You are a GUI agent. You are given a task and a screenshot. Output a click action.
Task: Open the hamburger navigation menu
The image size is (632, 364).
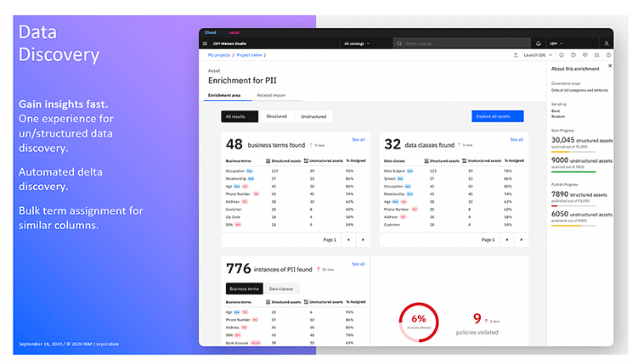click(205, 43)
